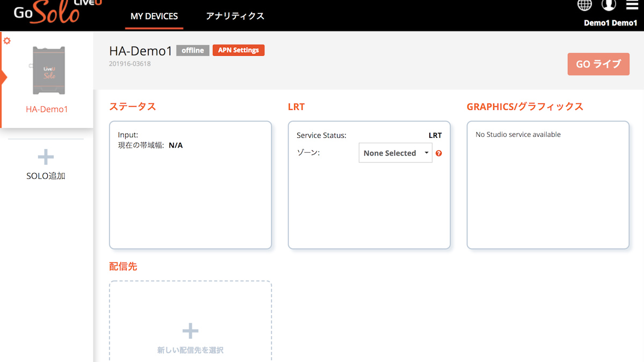
Task: Click the plus icon above SOLO追加
Action: coord(46,157)
